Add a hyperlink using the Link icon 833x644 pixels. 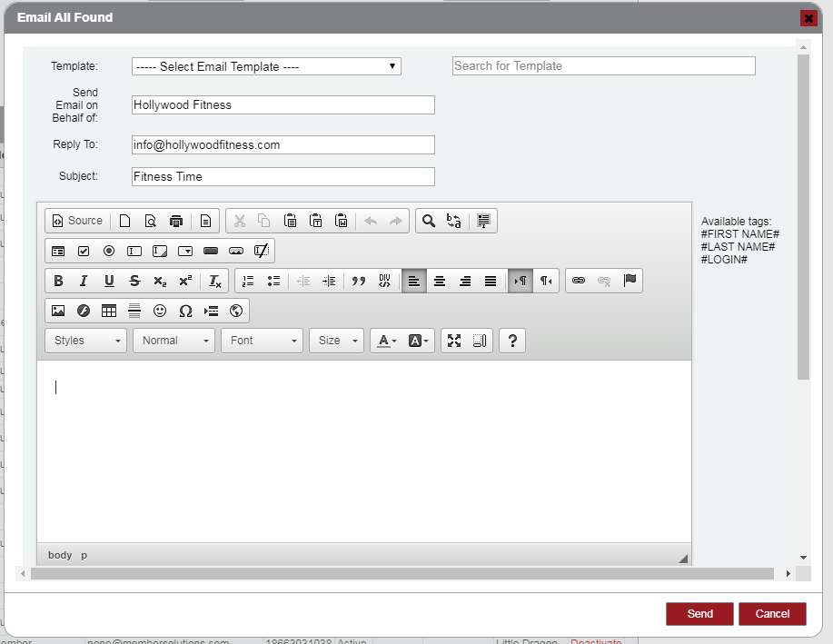click(x=579, y=281)
